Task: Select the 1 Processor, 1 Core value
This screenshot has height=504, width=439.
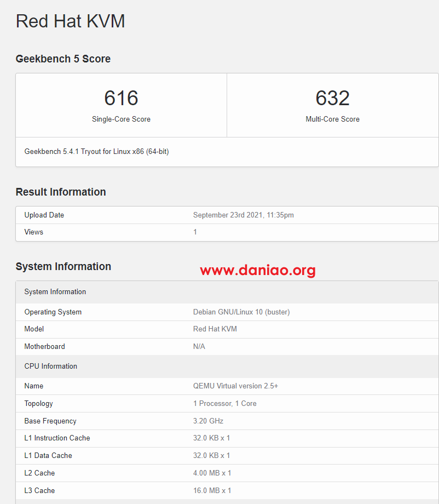Action: pyautogui.click(x=225, y=404)
